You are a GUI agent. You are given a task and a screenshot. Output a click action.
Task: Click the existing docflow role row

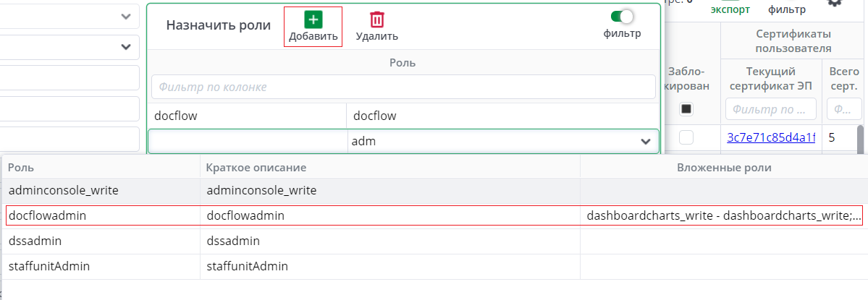click(247, 116)
